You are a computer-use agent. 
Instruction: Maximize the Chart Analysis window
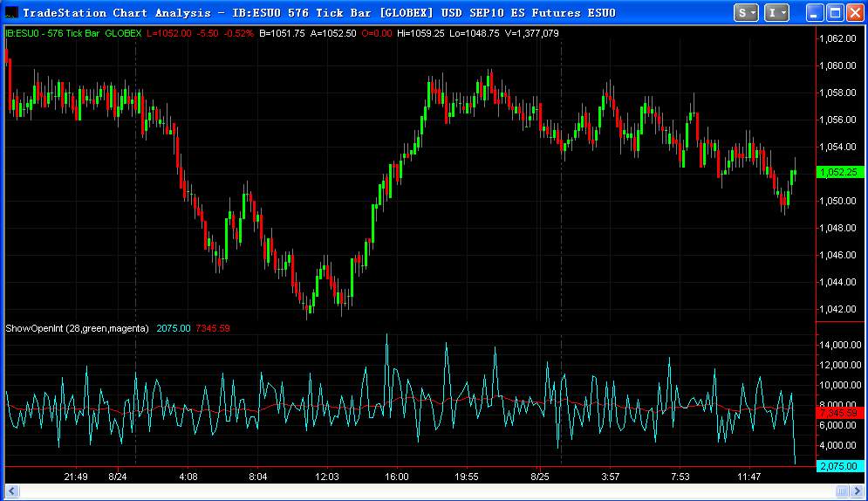(x=835, y=13)
